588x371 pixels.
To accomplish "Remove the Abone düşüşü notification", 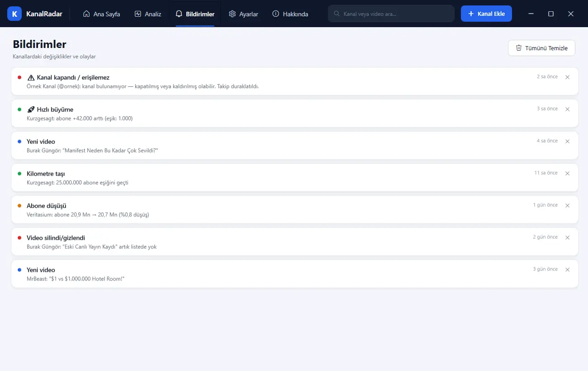I will point(568,206).
